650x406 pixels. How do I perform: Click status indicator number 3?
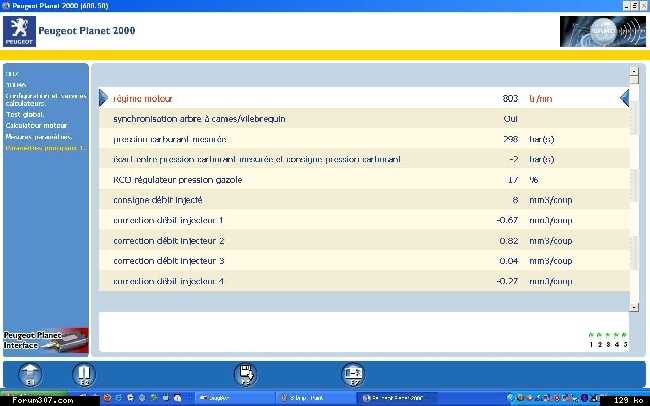pyautogui.click(x=608, y=340)
